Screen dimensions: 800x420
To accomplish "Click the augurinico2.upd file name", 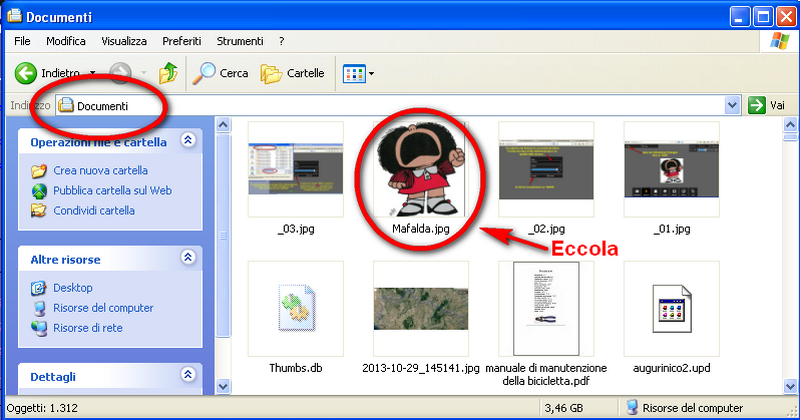I will tap(671, 368).
